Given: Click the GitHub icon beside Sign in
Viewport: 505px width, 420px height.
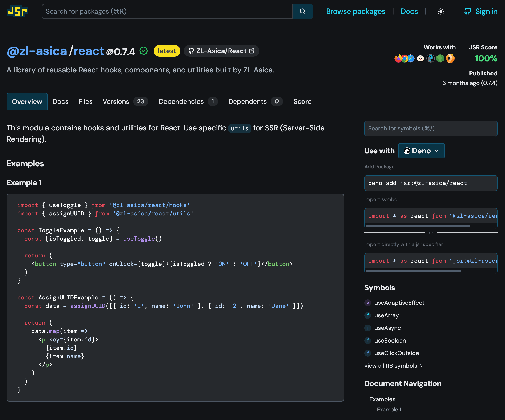Looking at the screenshot, I should pyautogui.click(x=468, y=11).
